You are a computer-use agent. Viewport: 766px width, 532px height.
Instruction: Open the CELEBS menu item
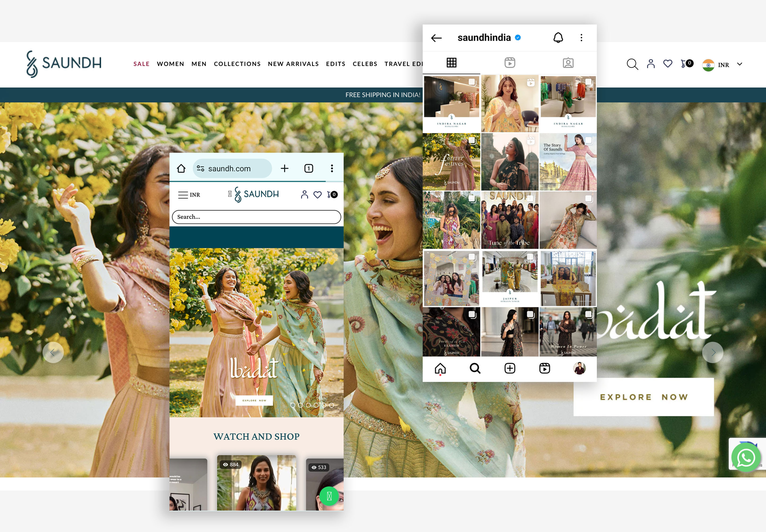(365, 64)
